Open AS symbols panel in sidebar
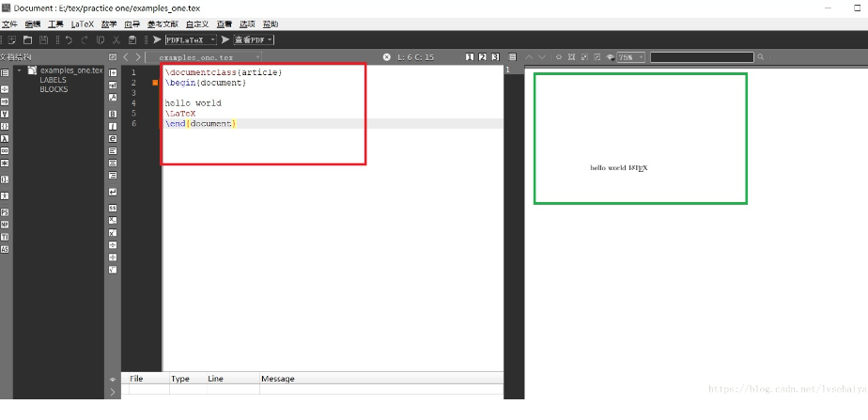Viewport: 868px width, 420px height. click(x=5, y=250)
